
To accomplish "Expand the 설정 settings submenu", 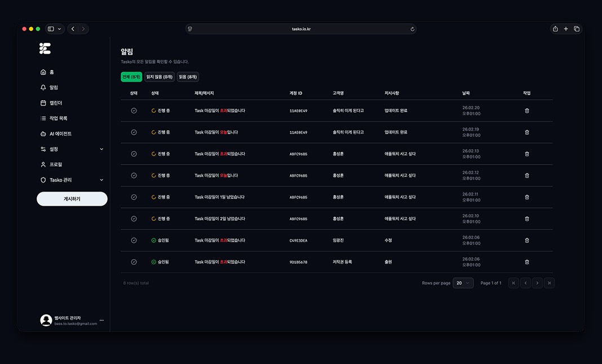I will [101, 149].
